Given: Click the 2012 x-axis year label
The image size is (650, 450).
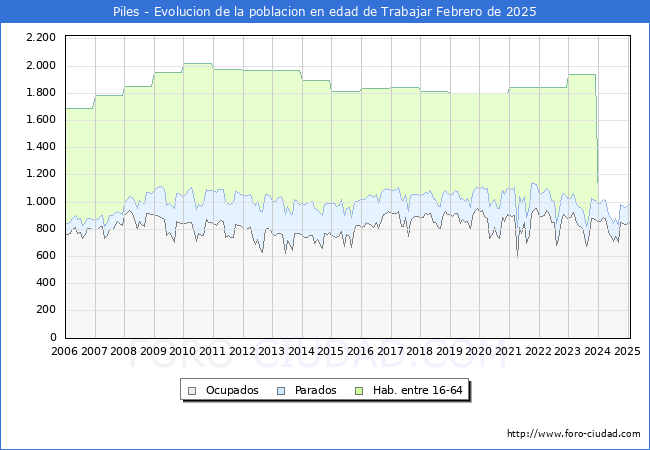Looking at the screenshot, I should coord(242,351).
